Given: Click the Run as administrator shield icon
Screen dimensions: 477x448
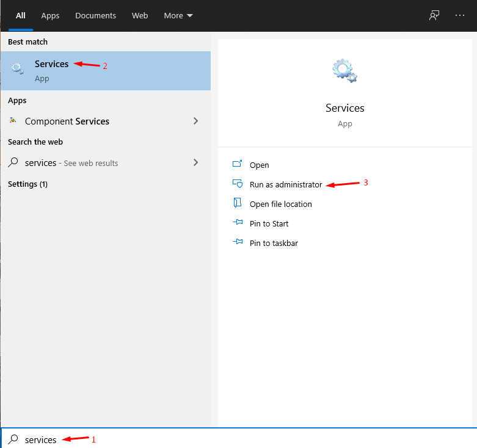Looking at the screenshot, I should pos(238,184).
